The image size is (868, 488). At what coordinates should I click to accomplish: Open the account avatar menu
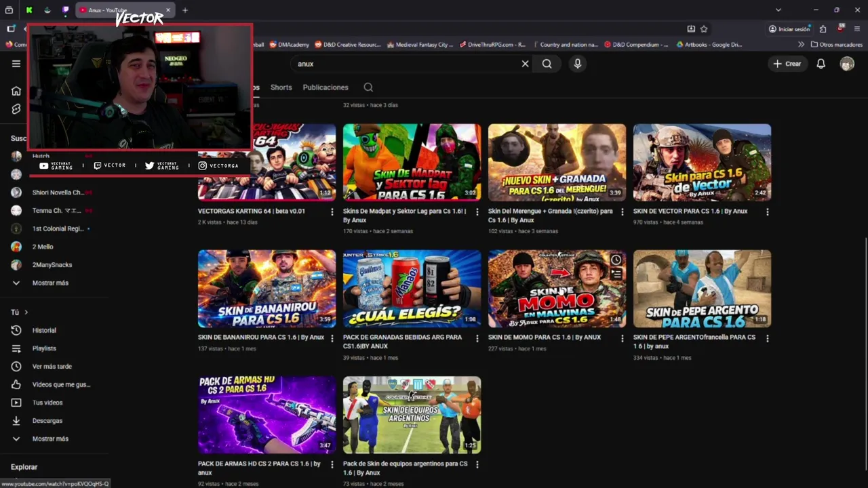point(847,64)
